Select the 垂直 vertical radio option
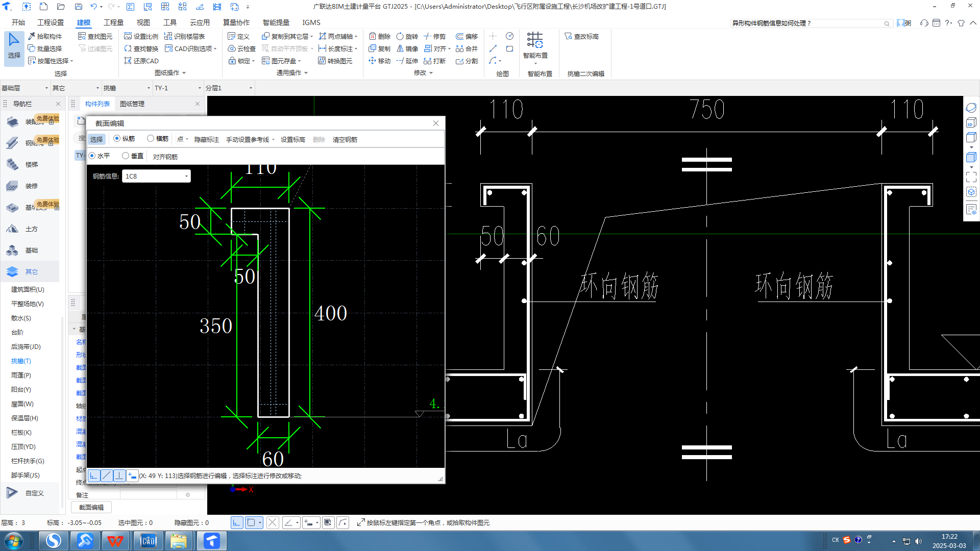 [126, 156]
